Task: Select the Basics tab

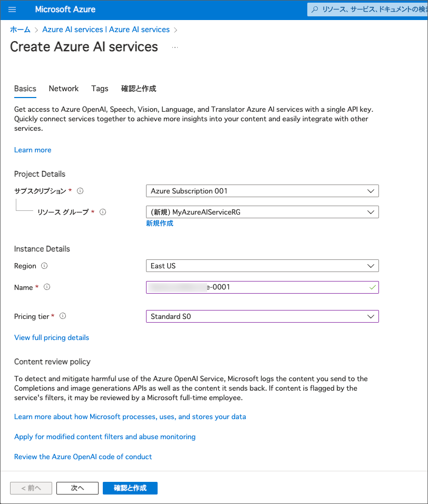Action: click(x=25, y=89)
